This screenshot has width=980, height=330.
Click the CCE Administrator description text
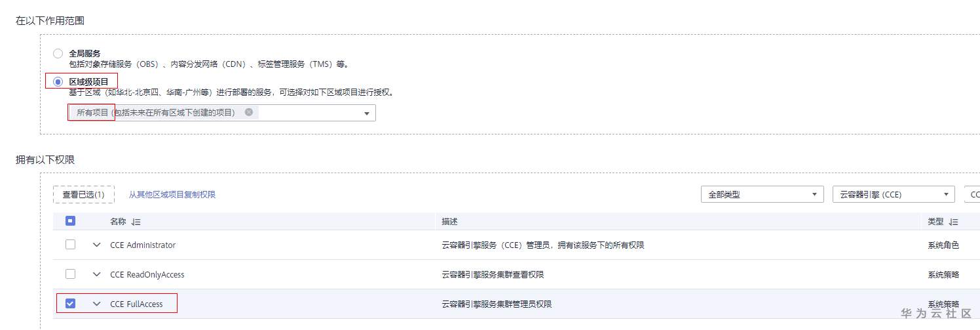click(543, 245)
